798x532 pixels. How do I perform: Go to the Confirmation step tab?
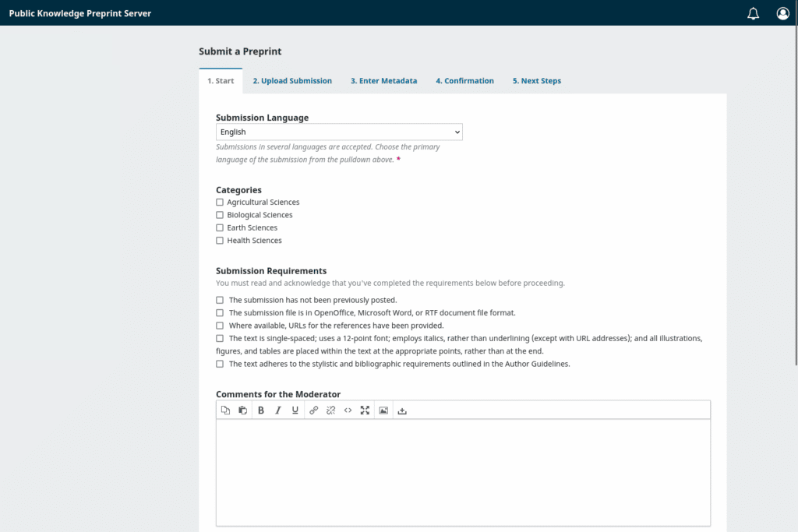464,80
